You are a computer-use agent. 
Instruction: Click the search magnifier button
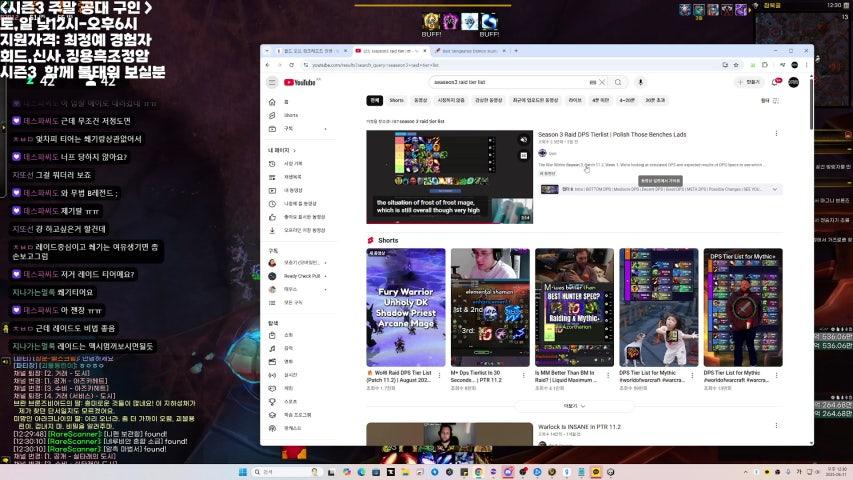(x=618, y=82)
